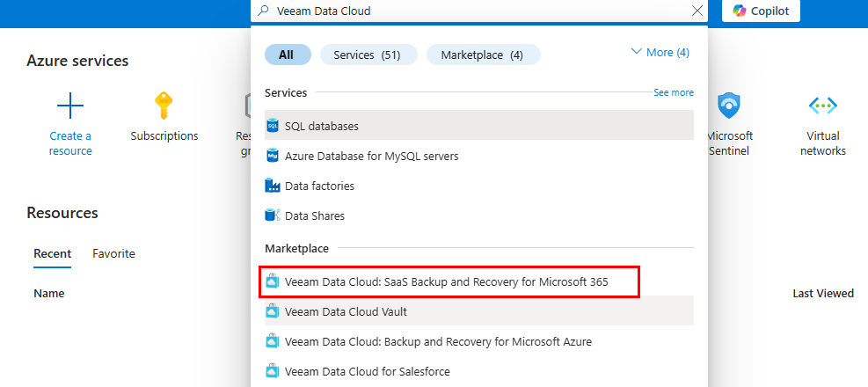The height and width of the screenshot is (387, 868).
Task: Open the See more services link
Action: pos(673,92)
